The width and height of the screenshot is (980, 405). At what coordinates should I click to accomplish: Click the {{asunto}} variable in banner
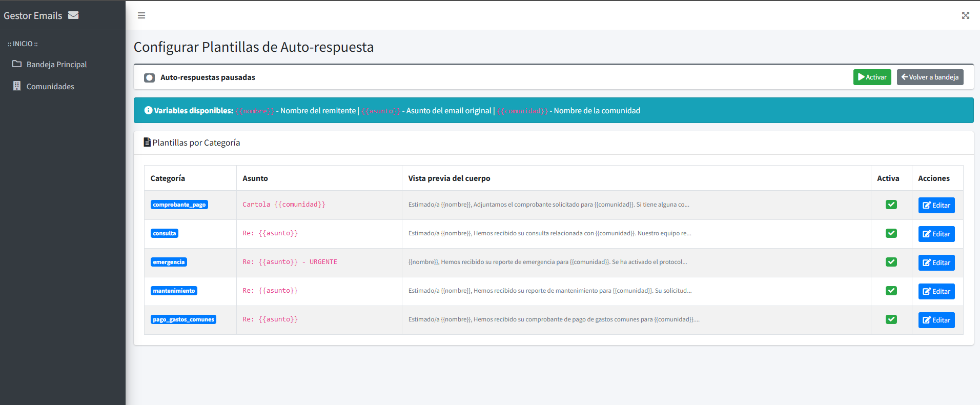[x=381, y=111]
